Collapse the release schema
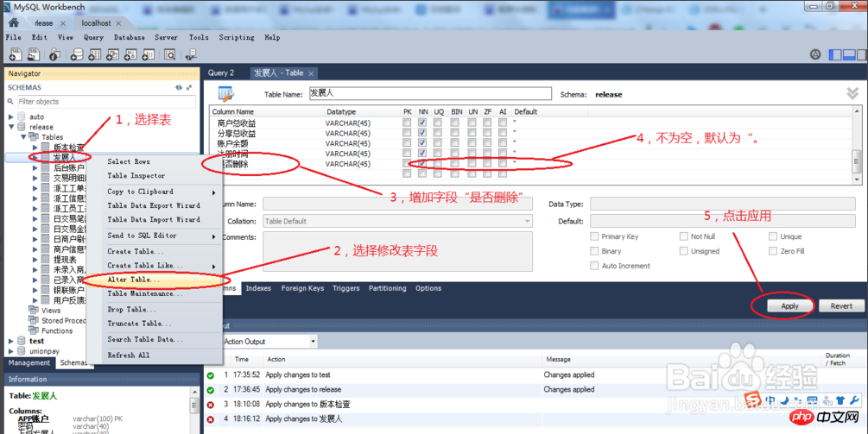This screenshot has width=868, height=434. pyautogui.click(x=10, y=127)
